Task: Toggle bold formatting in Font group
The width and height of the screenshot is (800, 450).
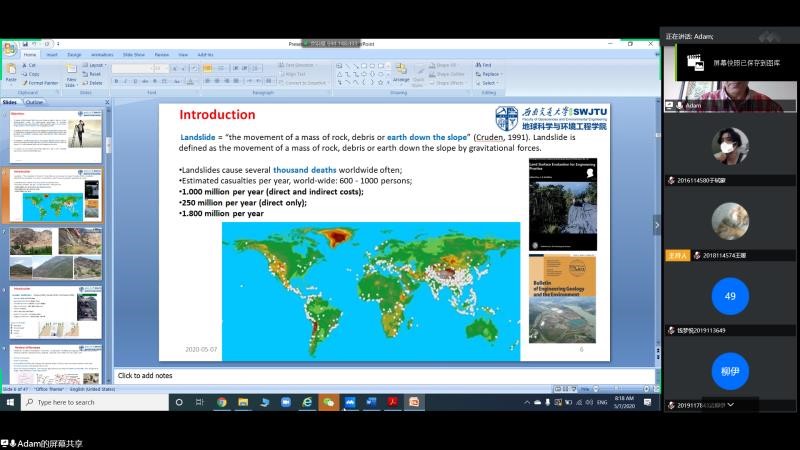Action: pyautogui.click(x=115, y=82)
